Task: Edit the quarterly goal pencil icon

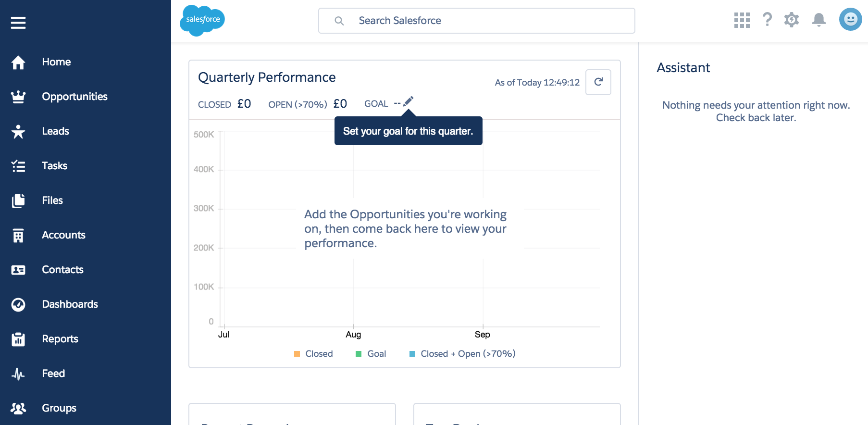Action: pyautogui.click(x=408, y=101)
